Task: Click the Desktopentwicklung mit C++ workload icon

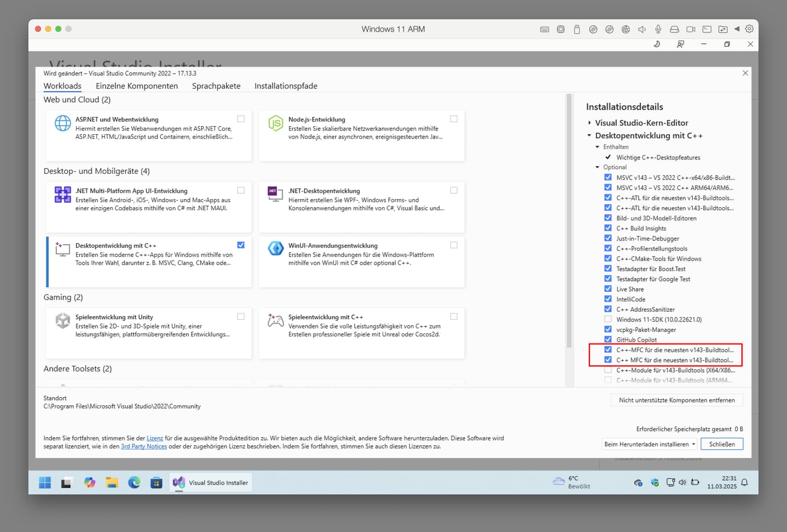Action: click(x=63, y=249)
